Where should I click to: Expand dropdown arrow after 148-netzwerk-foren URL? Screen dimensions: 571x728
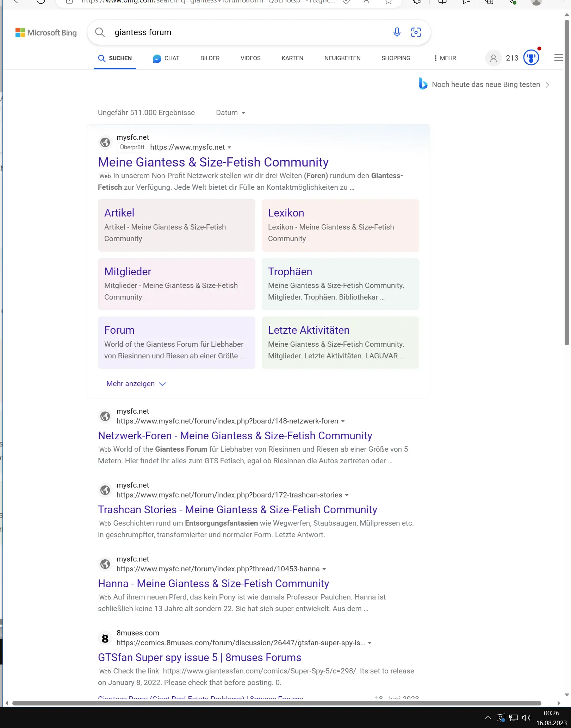click(343, 421)
